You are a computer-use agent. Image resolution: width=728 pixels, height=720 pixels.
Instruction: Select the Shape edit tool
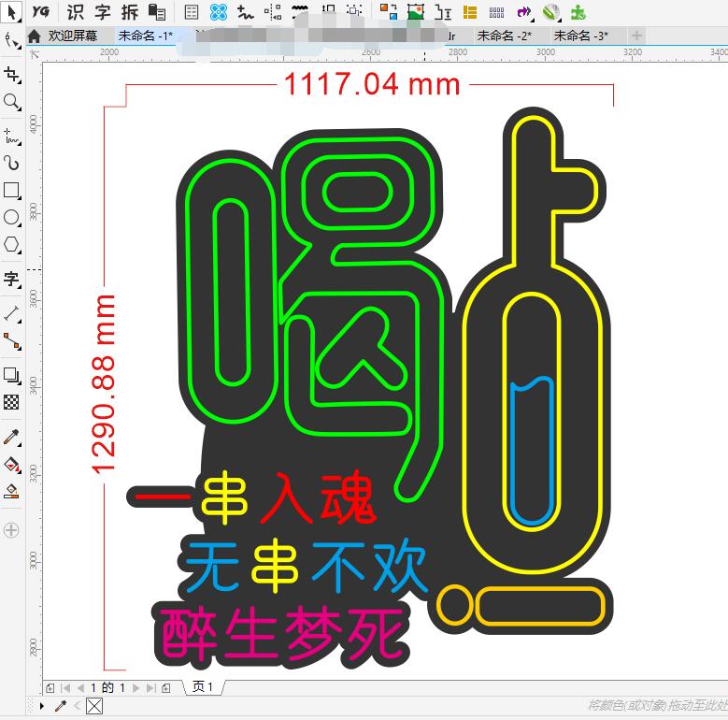[x=12, y=40]
